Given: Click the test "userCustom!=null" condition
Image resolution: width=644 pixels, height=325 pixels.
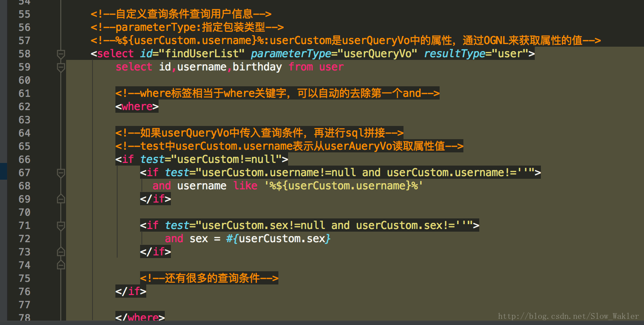Looking at the screenshot, I should (226, 159).
